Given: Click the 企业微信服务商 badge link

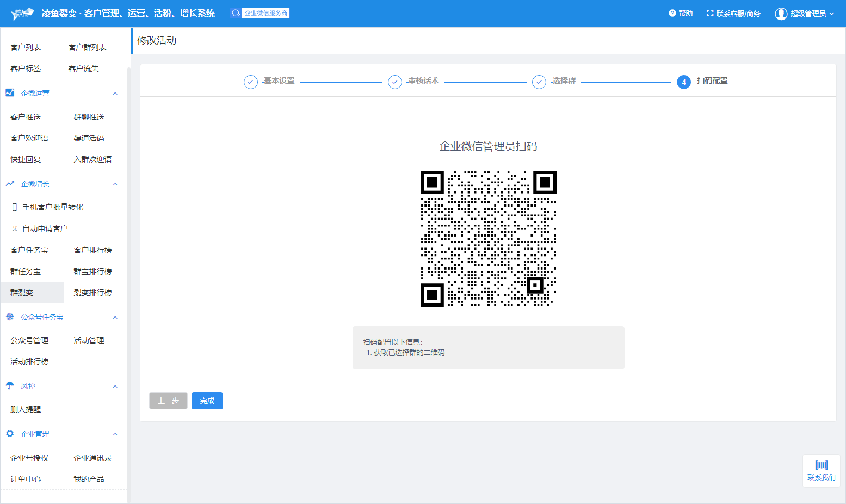Looking at the screenshot, I should coord(260,13).
